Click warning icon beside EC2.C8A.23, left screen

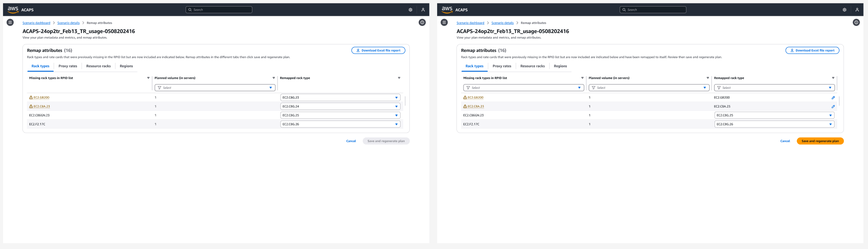pos(31,106)
